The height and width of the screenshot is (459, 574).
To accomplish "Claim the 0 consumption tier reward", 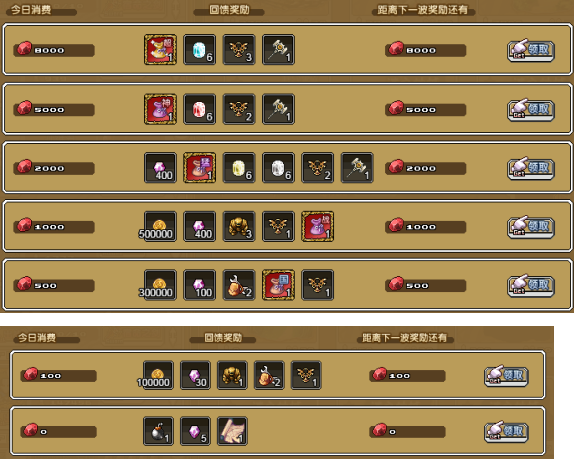I will point(506,432).
